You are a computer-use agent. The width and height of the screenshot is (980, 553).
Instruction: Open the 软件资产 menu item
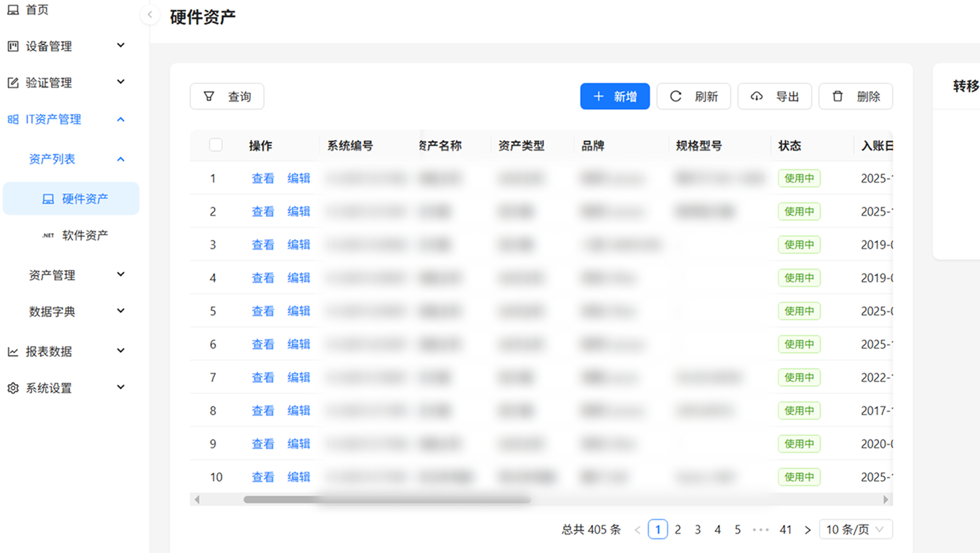pos(84,236)
